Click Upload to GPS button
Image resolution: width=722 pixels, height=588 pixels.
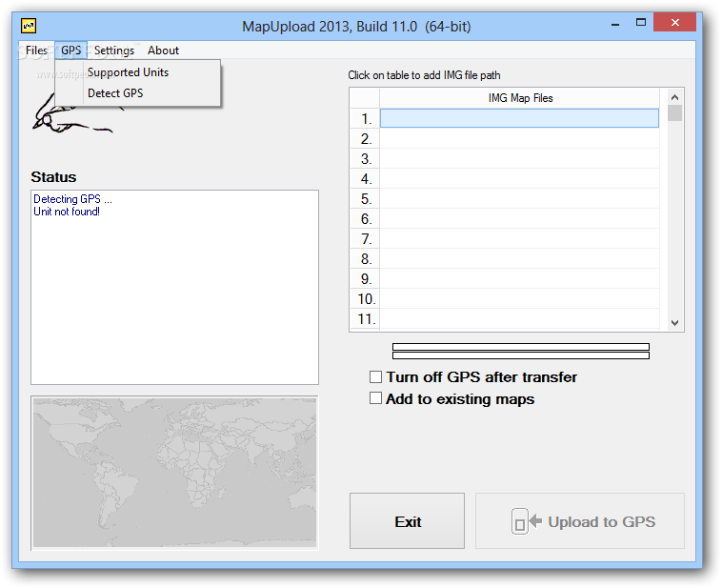[x=580, y=521]
